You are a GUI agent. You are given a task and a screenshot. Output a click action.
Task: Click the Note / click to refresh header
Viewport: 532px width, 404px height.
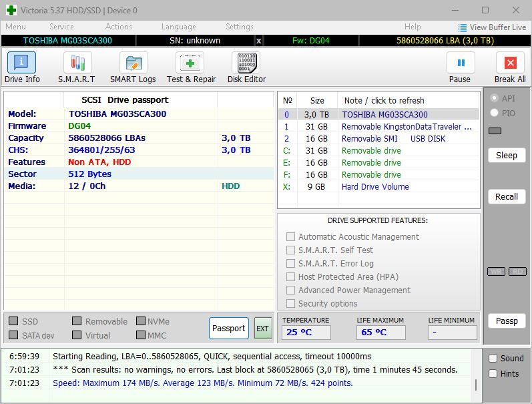[384, 100]
